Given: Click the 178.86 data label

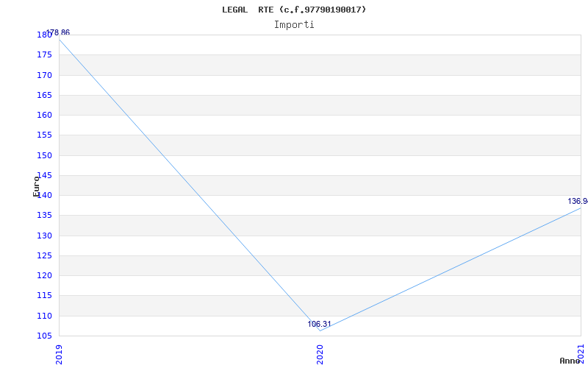Looking at the screenshot, I should (x=58, y=32).
